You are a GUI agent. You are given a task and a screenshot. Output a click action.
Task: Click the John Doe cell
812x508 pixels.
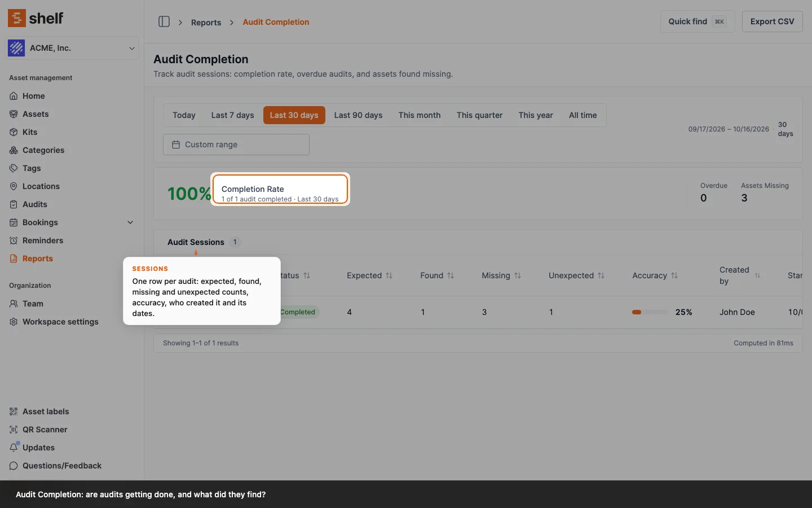click(x=737, y=312)
